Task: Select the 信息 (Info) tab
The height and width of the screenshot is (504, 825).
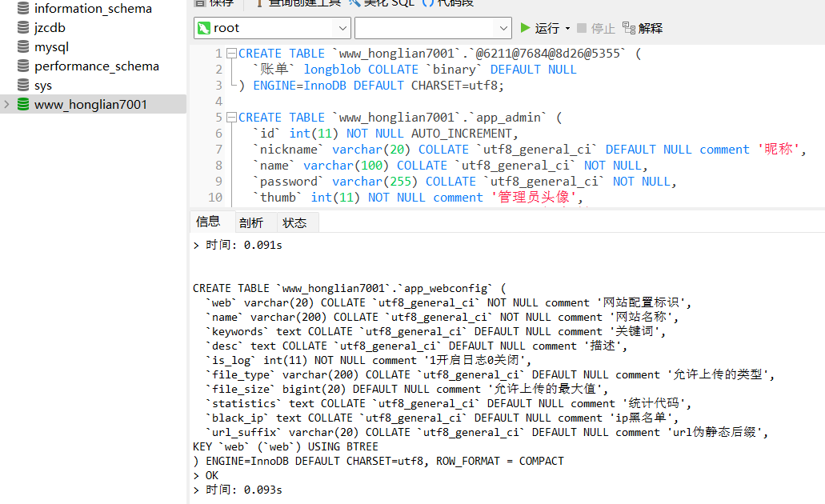Action: click(210, 222)
